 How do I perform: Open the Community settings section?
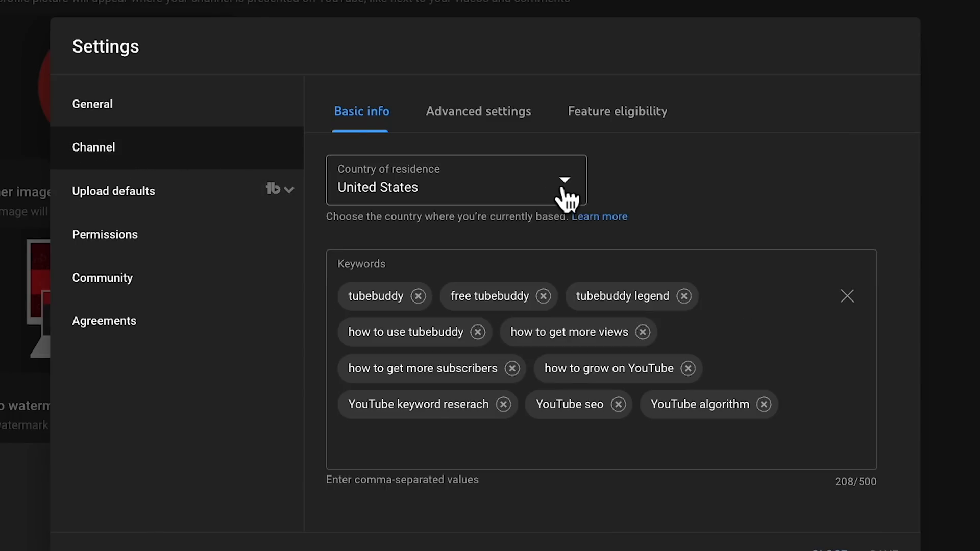click(177, 278)
